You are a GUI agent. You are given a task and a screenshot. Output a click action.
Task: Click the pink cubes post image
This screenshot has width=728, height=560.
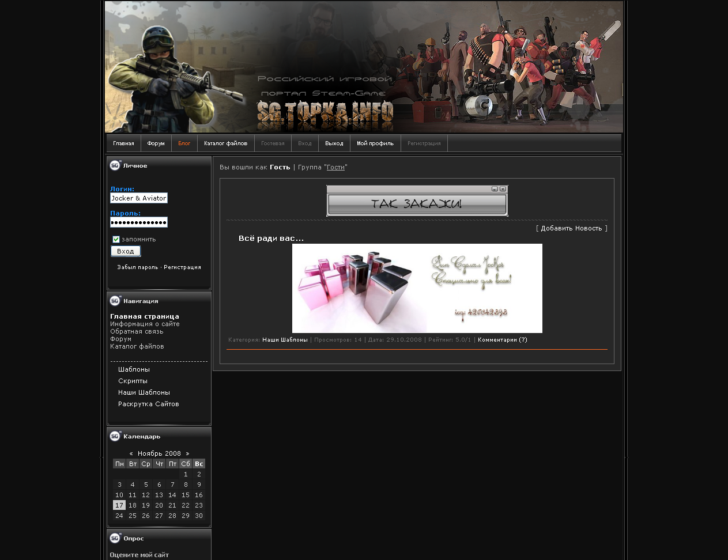(x=417, y=288)
